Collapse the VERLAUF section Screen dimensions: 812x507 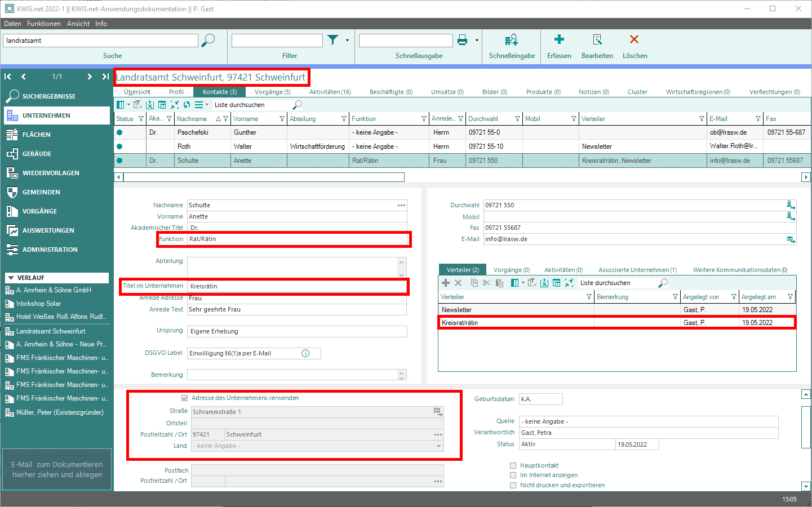tap(10, 278)
